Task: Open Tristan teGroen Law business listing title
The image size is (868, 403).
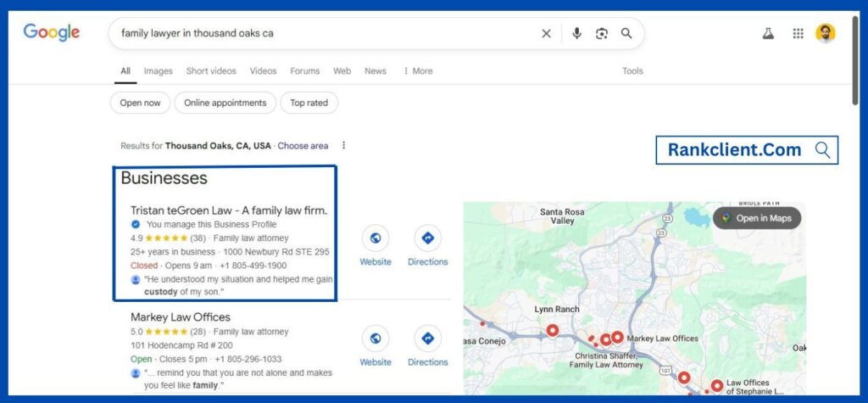Action: click(x=229, y=210)
